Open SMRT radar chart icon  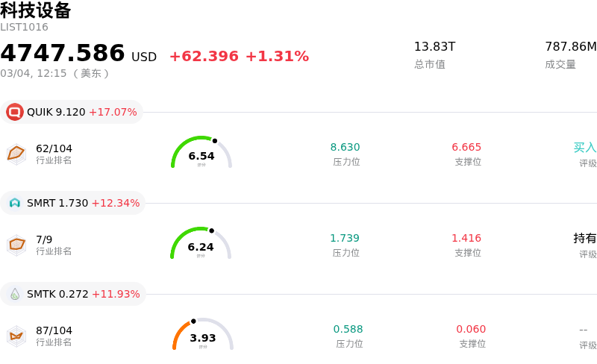[x=16, y=245]
